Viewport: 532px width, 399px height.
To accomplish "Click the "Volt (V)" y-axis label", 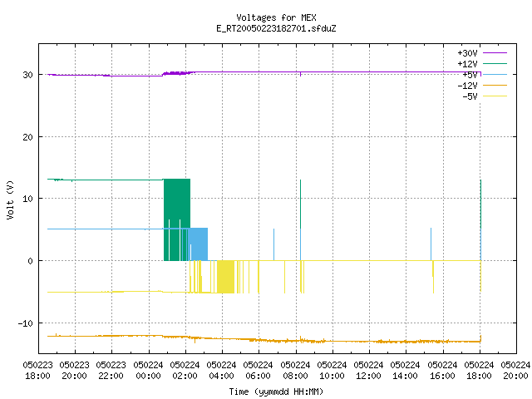I will coord(10,199).
